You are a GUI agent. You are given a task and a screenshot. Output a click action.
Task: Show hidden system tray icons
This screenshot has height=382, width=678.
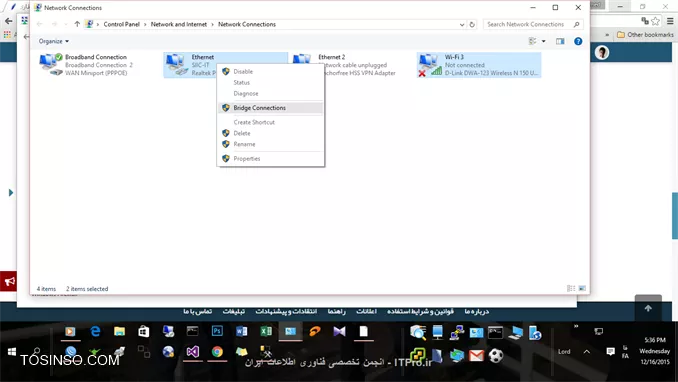pos(587,352)
